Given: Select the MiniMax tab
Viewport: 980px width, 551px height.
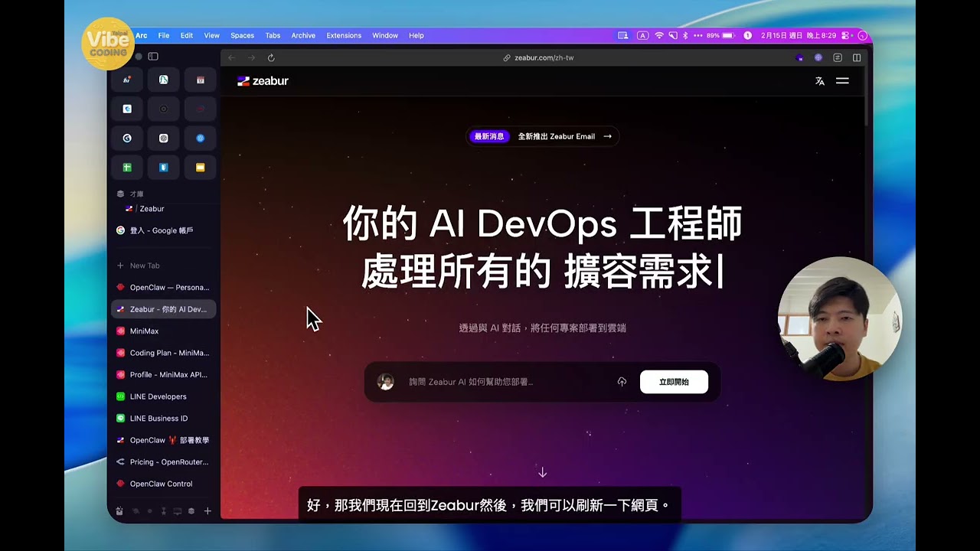Looking at the screenshot, I should coord(164,331).
